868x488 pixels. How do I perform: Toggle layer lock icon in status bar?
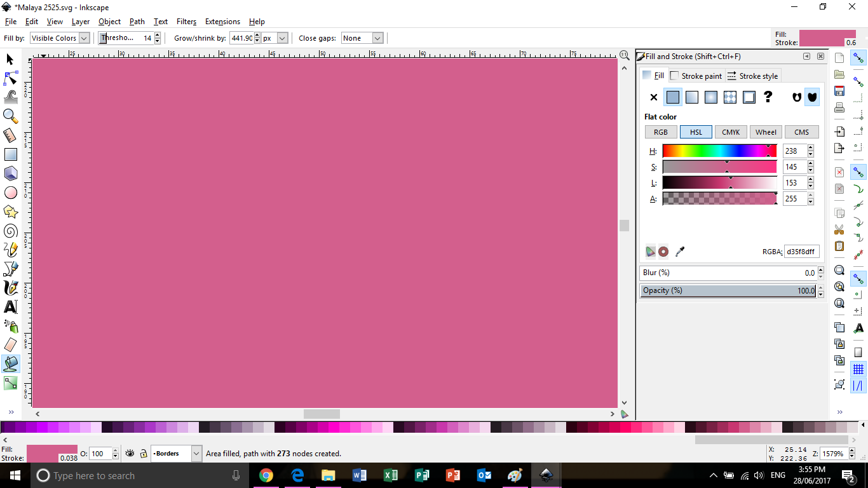[144, 454]
